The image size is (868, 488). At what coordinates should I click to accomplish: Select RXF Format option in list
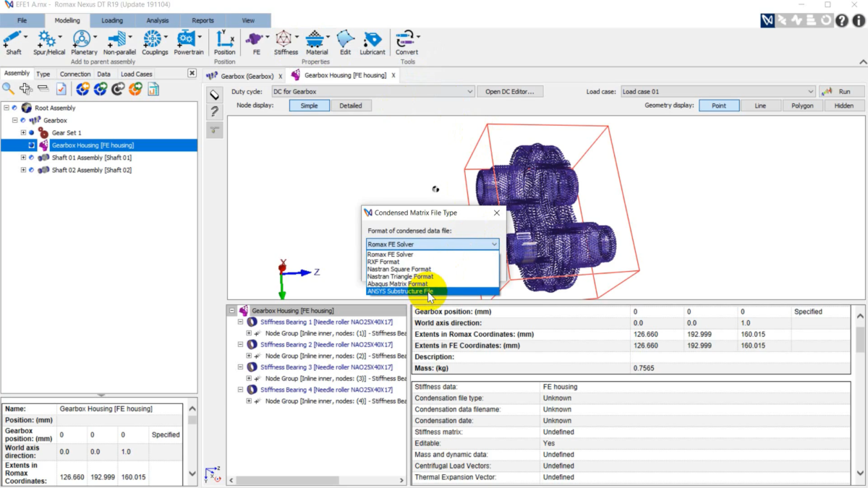coord(433,262)
